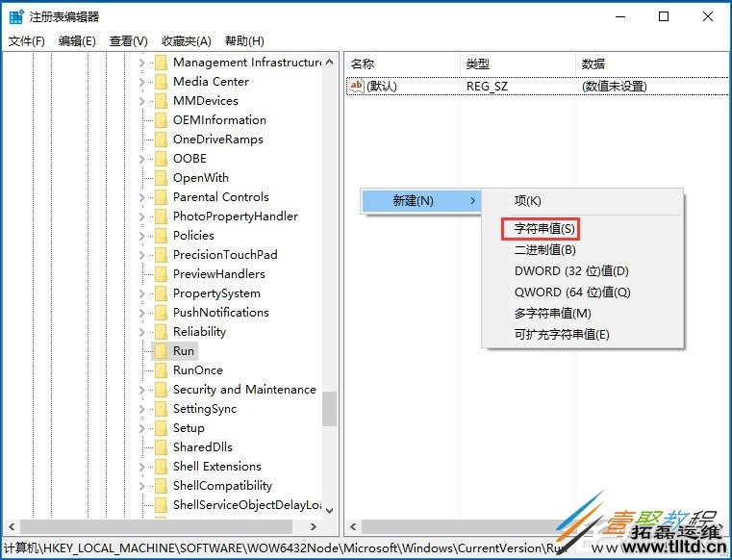Click the OpenWith folder icon
This screenshot has height=560, width=732.
pos(161,178)
